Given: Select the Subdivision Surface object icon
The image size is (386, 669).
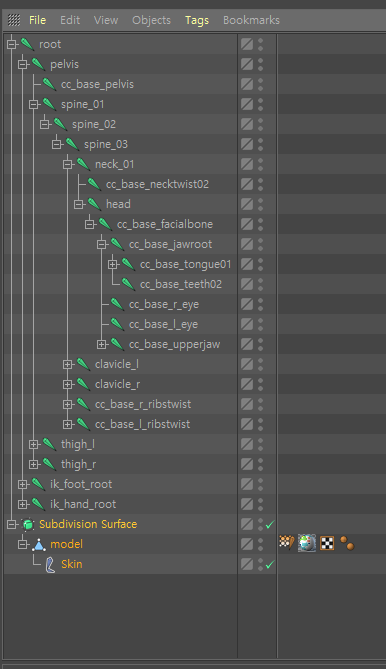Looking at the screenshot, I should (x=28, y=524).
